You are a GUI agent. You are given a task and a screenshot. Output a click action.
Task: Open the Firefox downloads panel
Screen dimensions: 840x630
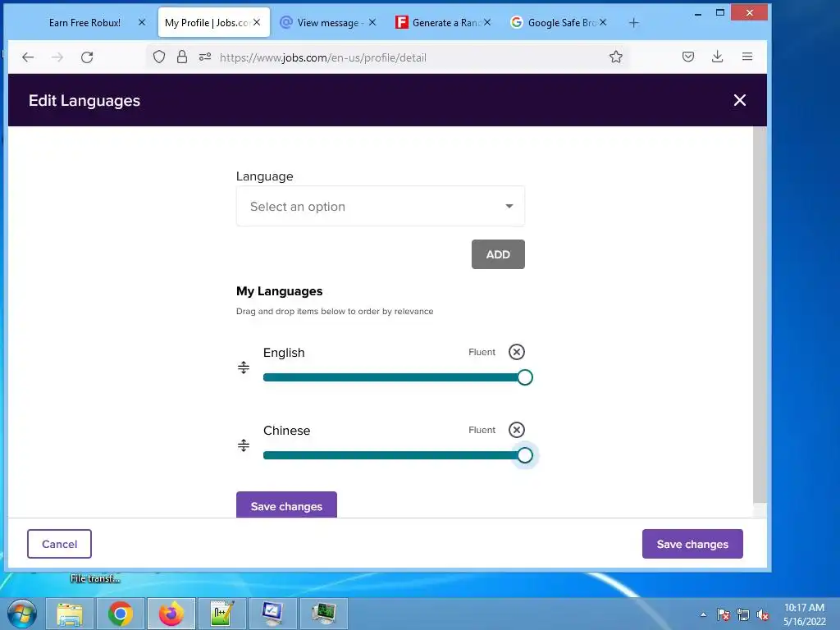point(717,57)
